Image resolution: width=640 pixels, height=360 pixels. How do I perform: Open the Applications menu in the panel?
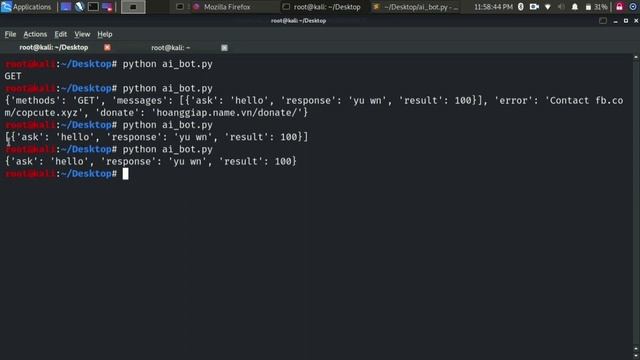pyautogui.click(x=26, y=7)
